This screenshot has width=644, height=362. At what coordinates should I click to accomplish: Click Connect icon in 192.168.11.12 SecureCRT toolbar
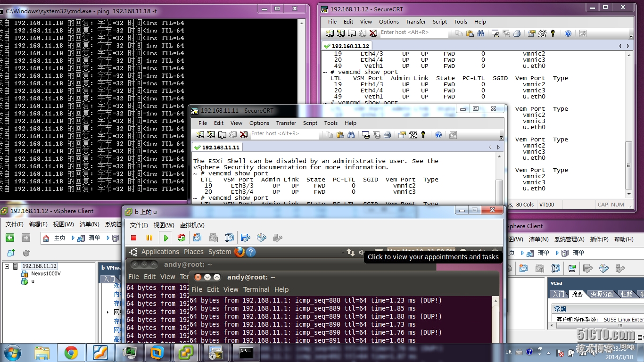pos(330,33)
